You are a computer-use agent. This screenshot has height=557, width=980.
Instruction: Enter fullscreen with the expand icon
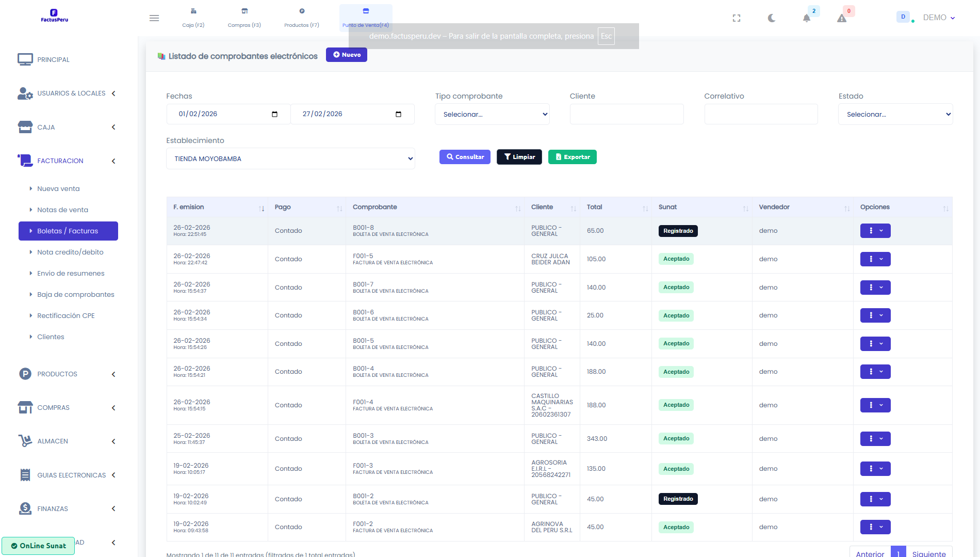tap(737, 18)
